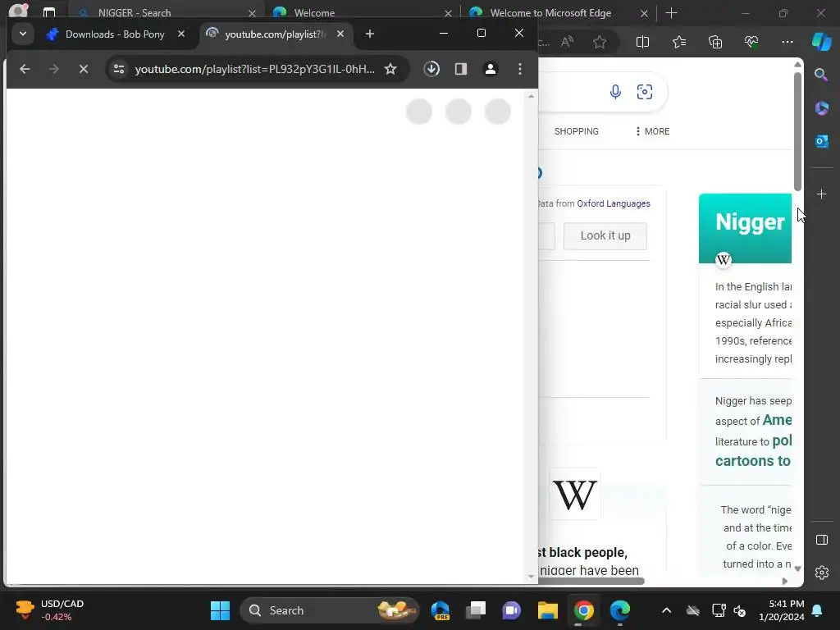The height and width of the screenshot is (630, 840).
Task: Open Chrome's three-dot menu
Action: click(x=519, y=69)
